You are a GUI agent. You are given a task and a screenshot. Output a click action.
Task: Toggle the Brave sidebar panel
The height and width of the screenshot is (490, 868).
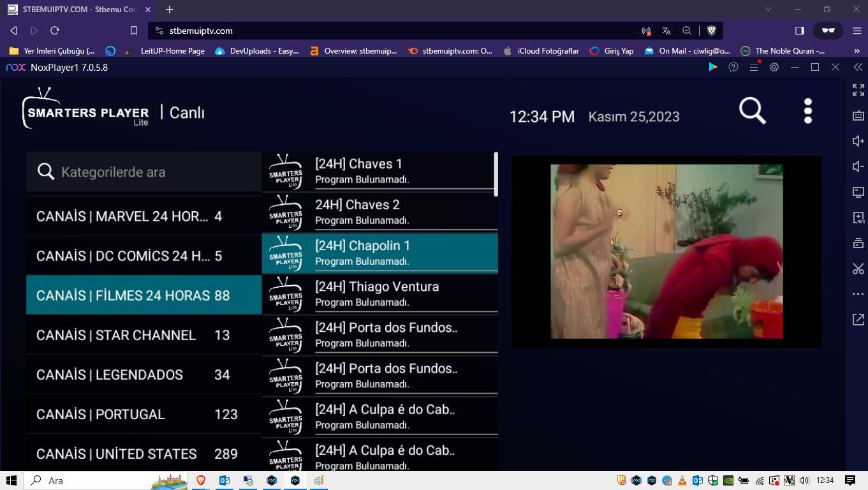800,31
